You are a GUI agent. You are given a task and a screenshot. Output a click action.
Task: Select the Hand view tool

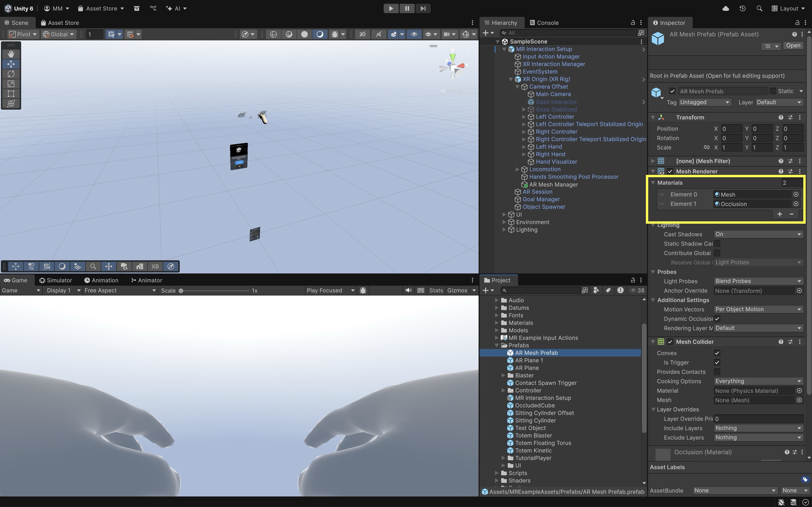tap(11, 54)
